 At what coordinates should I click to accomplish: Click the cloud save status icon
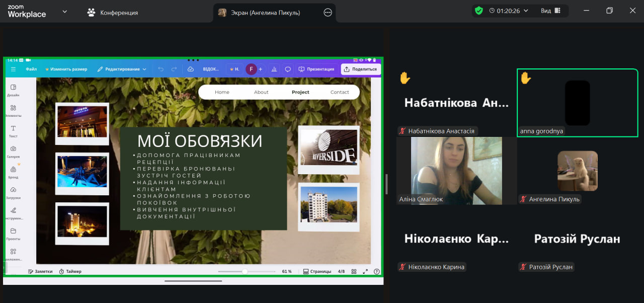tap(191, 69)
